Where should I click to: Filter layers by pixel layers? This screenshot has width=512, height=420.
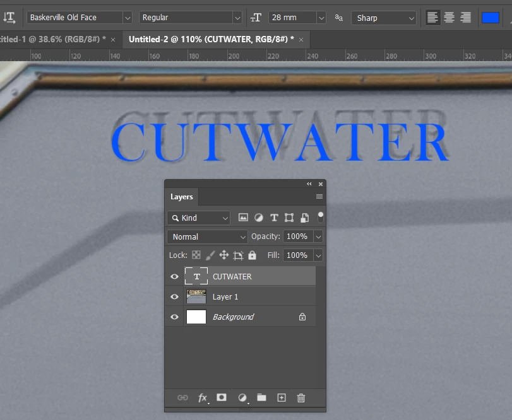pyautogui.click(x=243, y=218)
